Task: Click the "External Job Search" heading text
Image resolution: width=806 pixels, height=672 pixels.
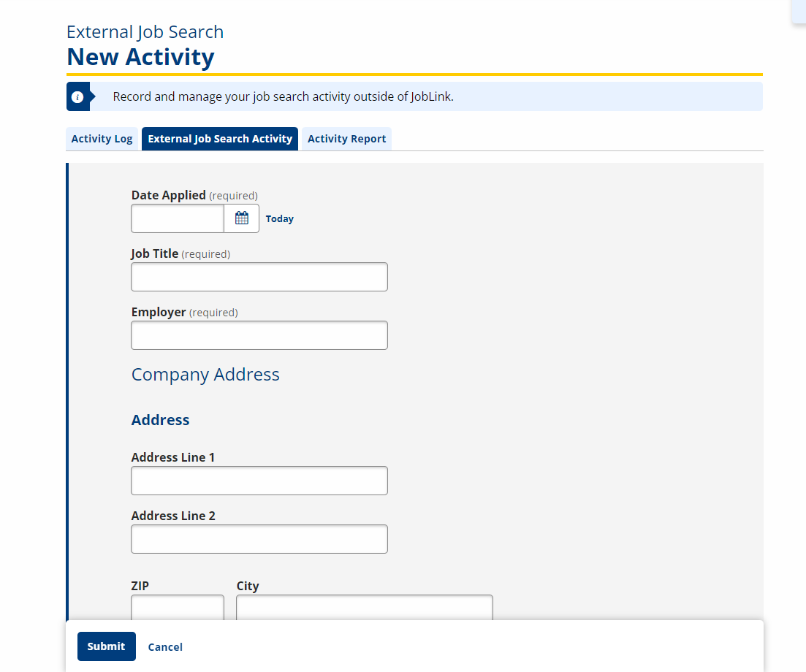Action: (x=145, y=32)
